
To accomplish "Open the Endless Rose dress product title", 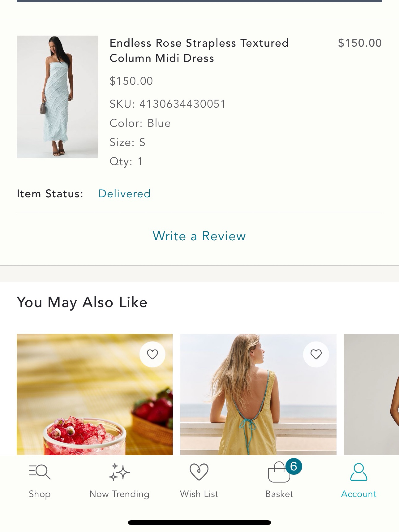I will (199, 51).
